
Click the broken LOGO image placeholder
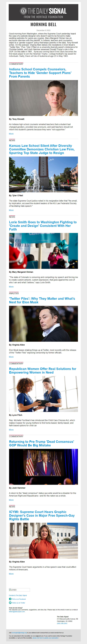[19, 590]
